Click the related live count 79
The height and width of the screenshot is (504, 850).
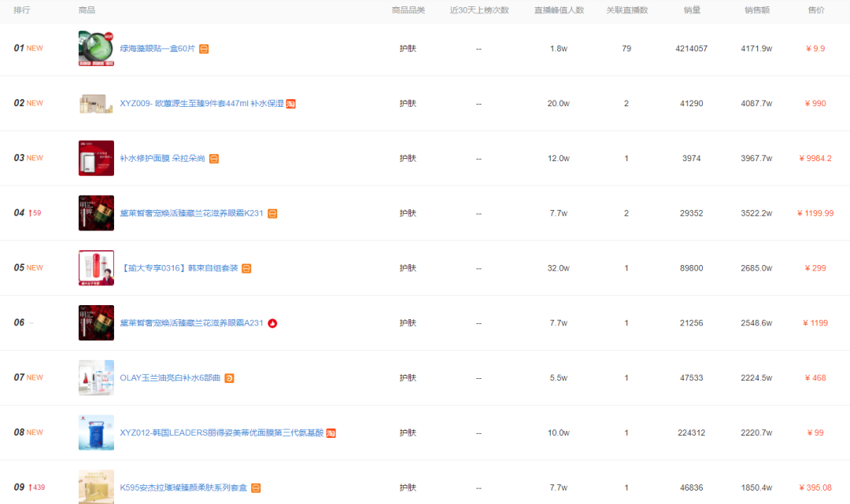coord(626,48)
